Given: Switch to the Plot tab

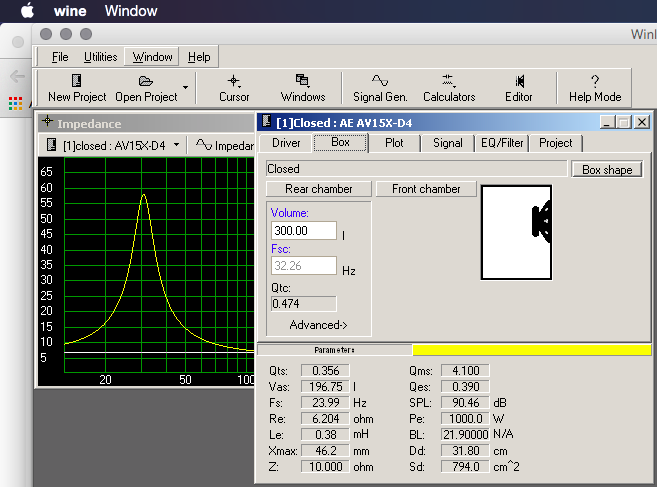Looking at the screenshot, I should tap(394, 143).
